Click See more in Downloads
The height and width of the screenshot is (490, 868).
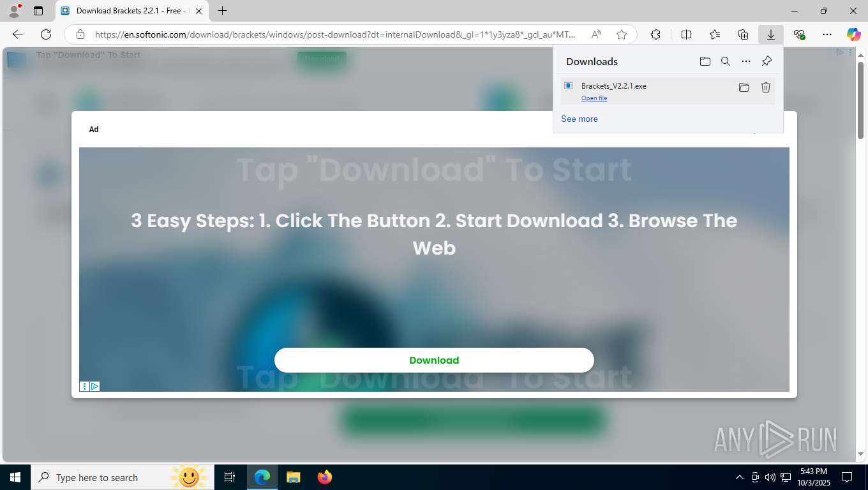580,119
